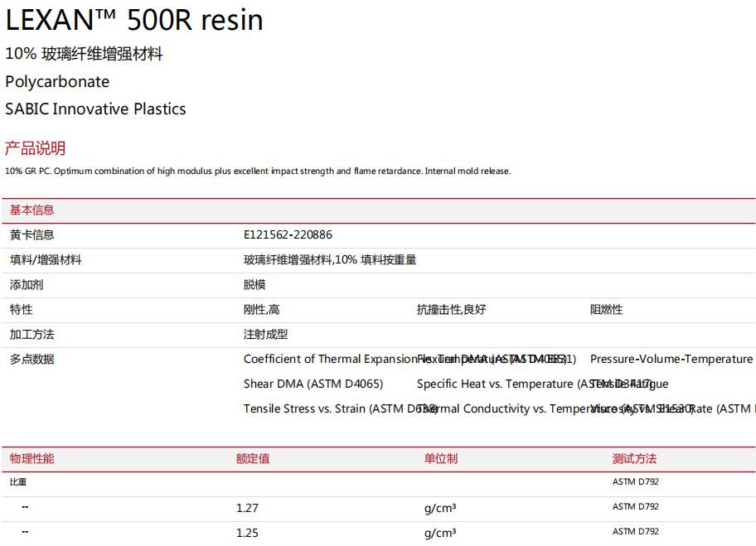Click 'Coefficient of Thermal Expansion' entry
The width and height of the screenshot is (756, 546).
point(330,359)
